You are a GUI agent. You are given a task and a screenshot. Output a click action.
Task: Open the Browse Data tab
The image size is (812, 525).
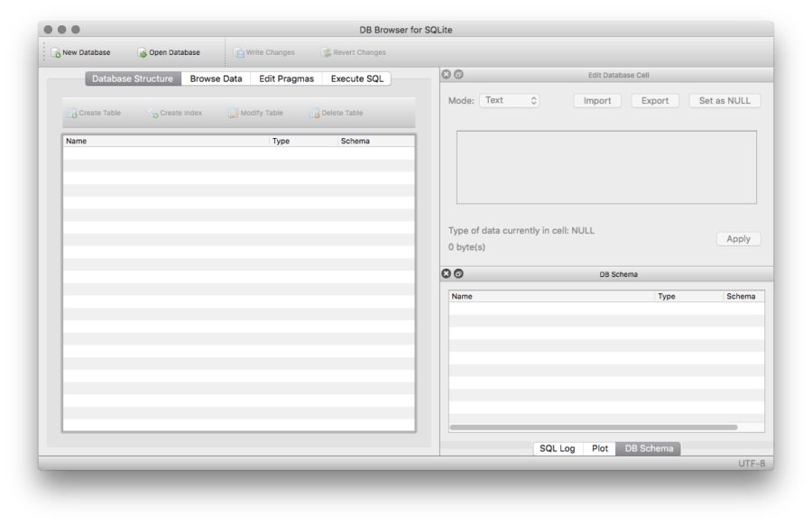pos(216,78)
